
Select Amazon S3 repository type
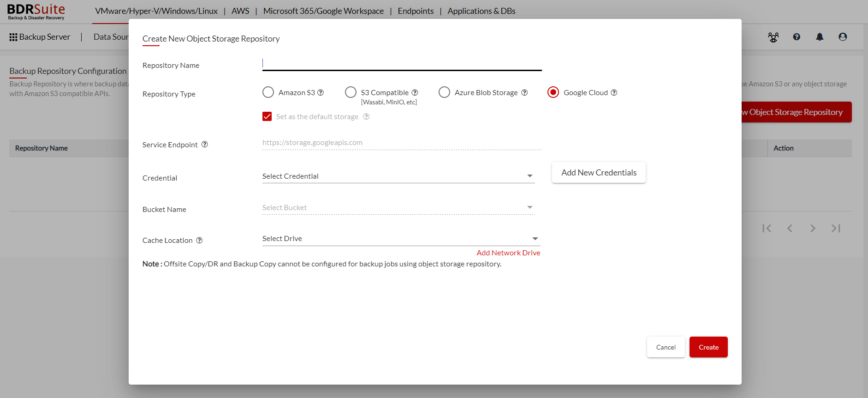click(x=268, y=92)
